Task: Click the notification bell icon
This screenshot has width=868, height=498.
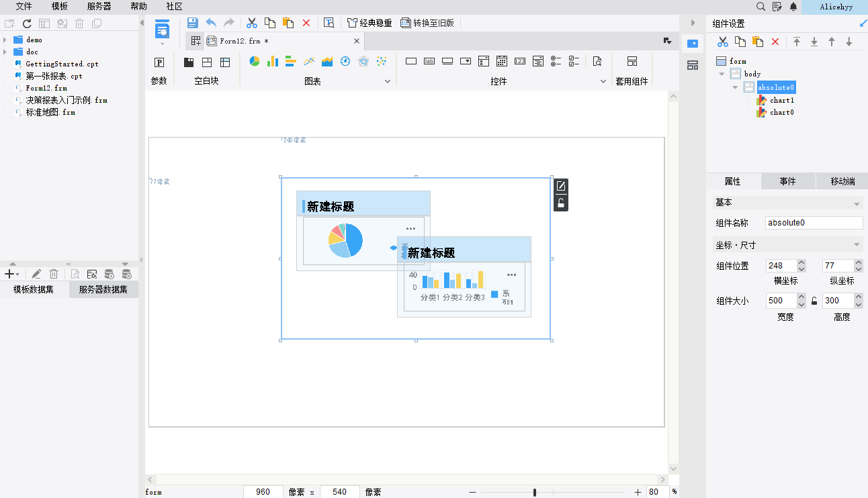Action: pos(793,7)
